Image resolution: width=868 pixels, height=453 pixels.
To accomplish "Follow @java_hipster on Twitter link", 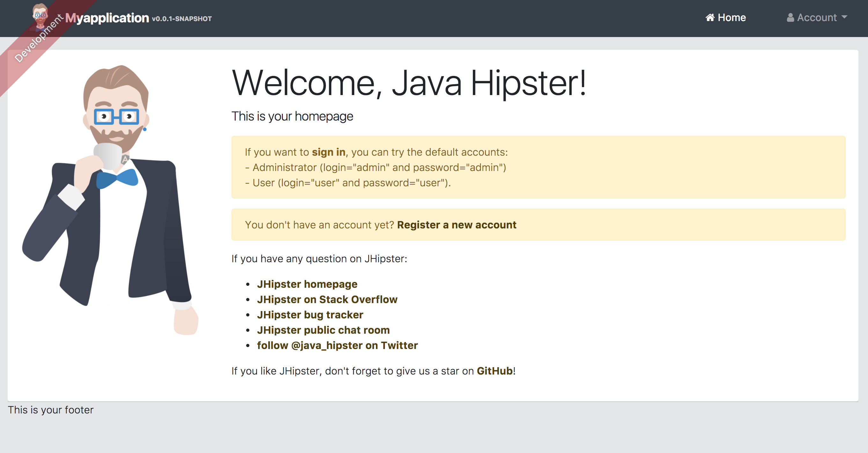I will 337,345.
